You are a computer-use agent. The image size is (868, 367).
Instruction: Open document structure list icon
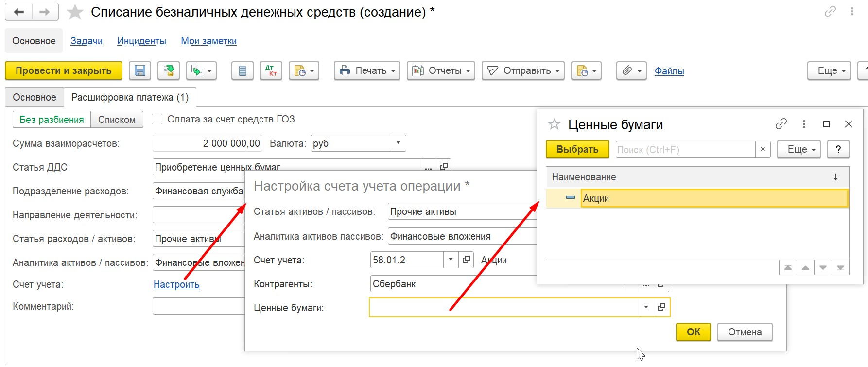pos(243,71)
